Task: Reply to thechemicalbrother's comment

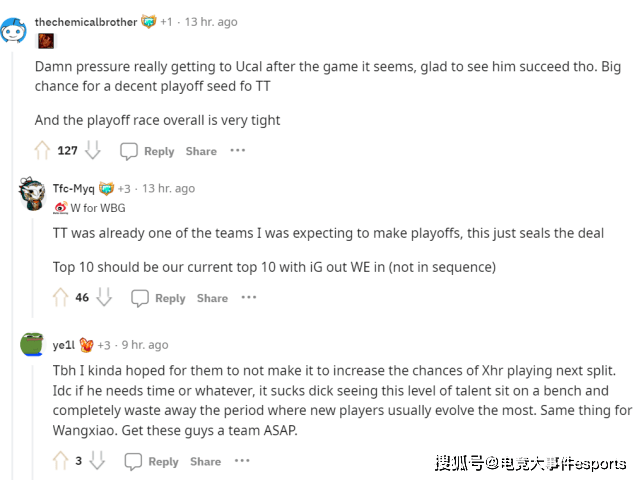Action: point(147,151)
